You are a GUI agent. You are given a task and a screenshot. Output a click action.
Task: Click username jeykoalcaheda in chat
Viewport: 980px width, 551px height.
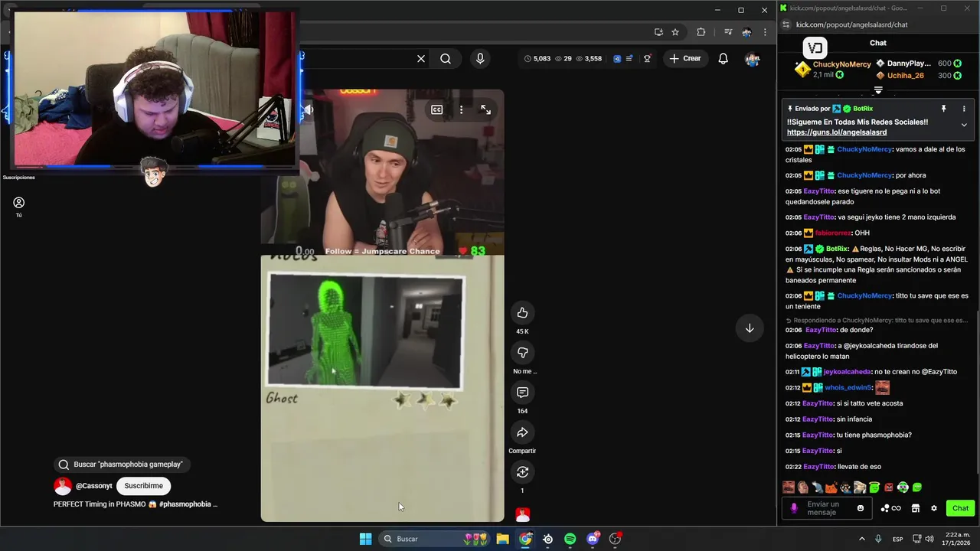[847, 372]
